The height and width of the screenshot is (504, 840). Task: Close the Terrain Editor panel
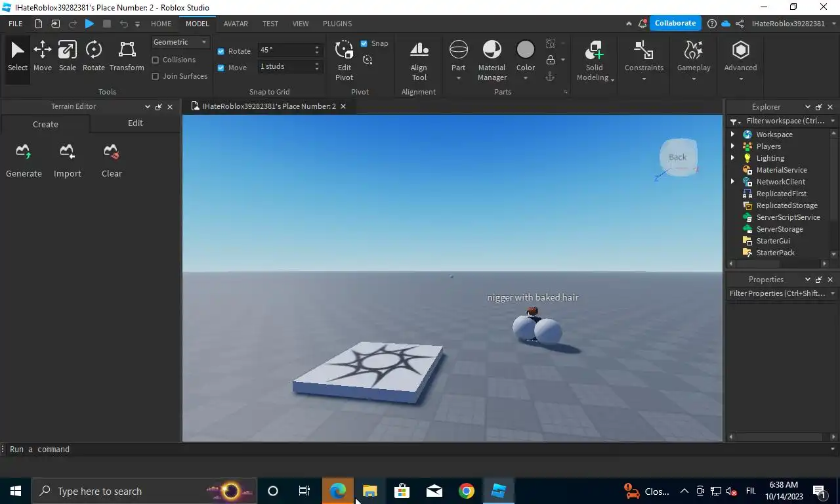pos(170,107)
